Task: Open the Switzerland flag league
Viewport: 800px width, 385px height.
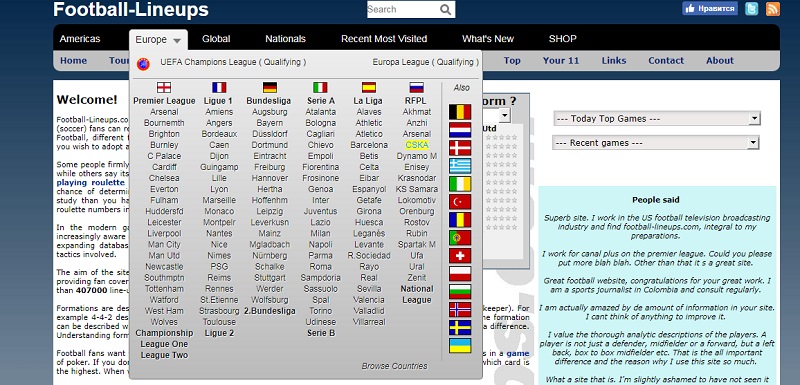Action: pos(460,255)
